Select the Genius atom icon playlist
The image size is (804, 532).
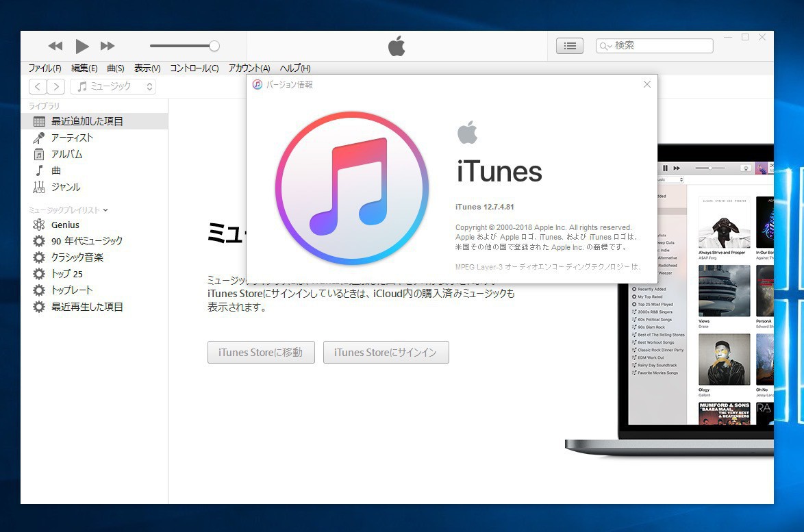[x=65, y=225]
